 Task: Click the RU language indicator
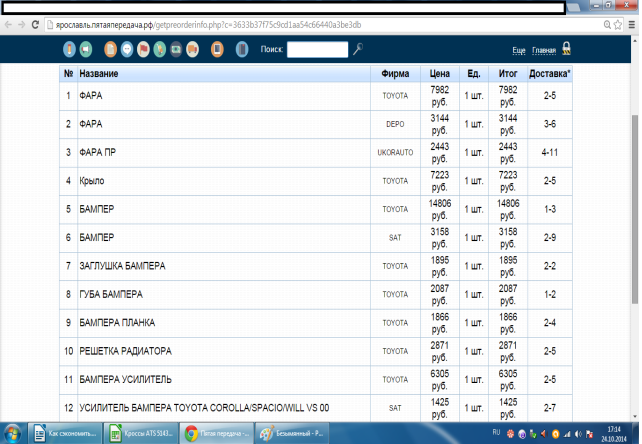(x=496, y=433)
